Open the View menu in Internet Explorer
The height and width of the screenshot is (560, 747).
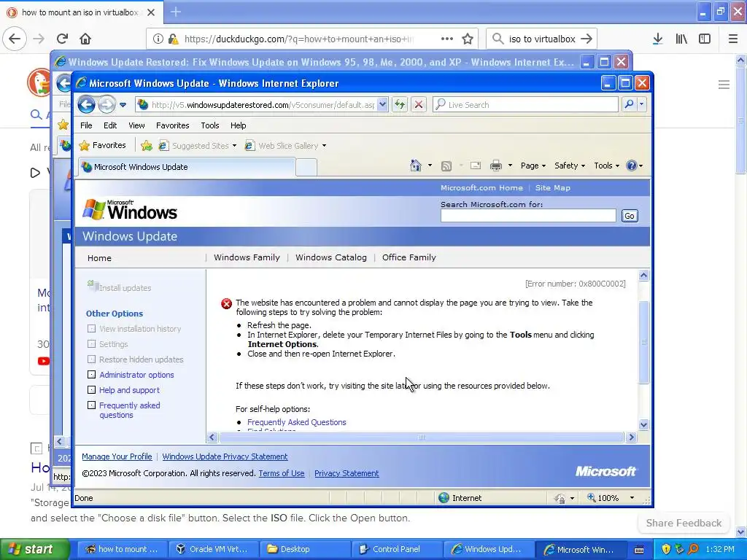[x=136, y=125]
